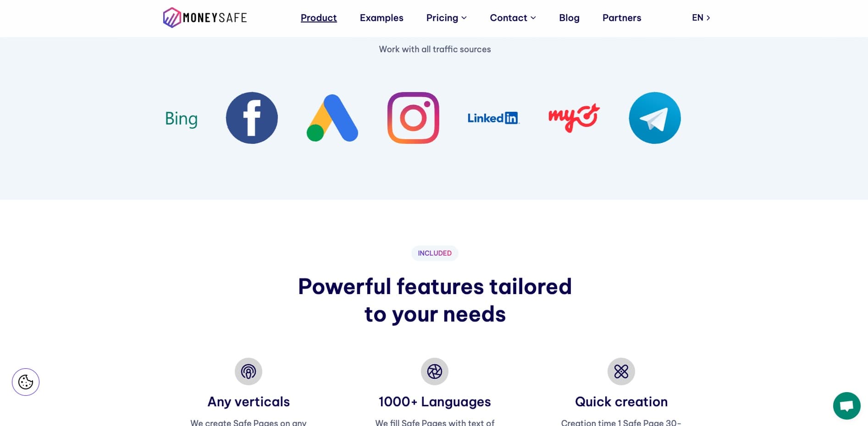The image size is (868, 426).
Task: Click the Google Ads logo icon
Action: point(332,118)
